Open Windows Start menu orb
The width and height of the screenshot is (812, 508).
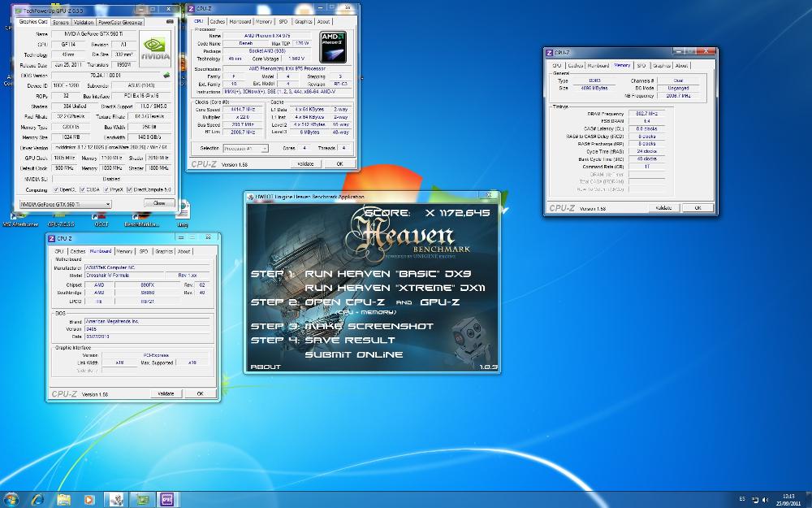pyautogui.click(x=11, y=500)
